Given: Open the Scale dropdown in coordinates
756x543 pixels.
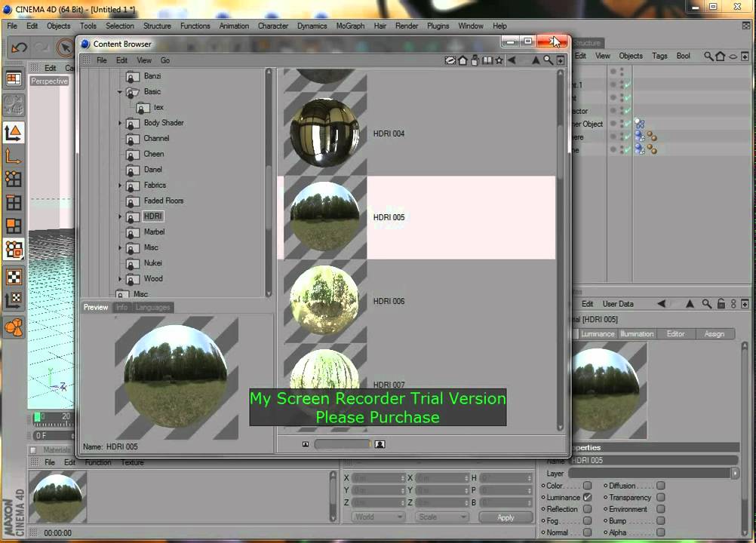Looking at the screenshot, I should pyautogui.click(x=441, y=517).
